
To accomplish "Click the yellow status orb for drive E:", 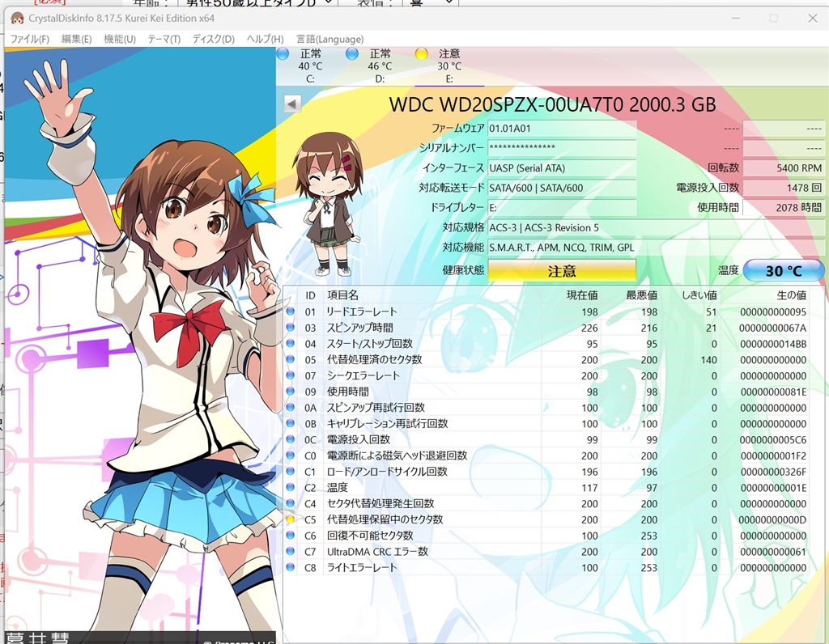I will pyautogui.click(x=421, y=53).
